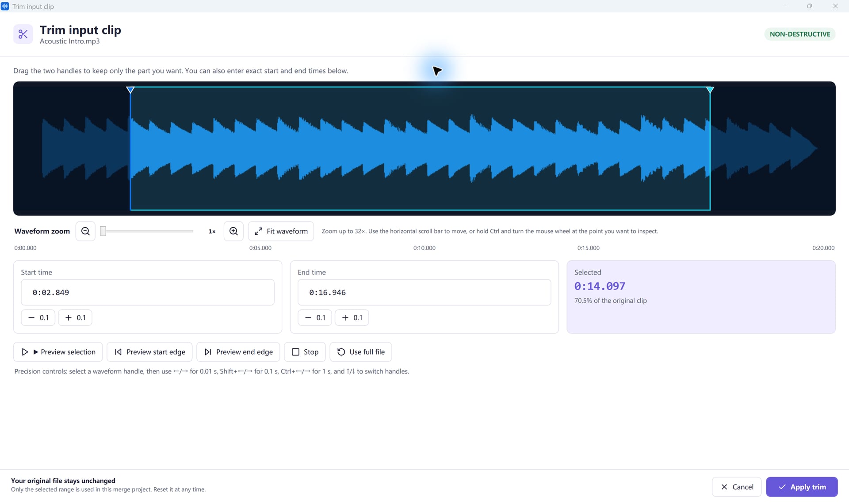Click the 0:05.000 timeline label
This screenshot has height=504, width=849.
pyautogui.click(x=260, y=248)
